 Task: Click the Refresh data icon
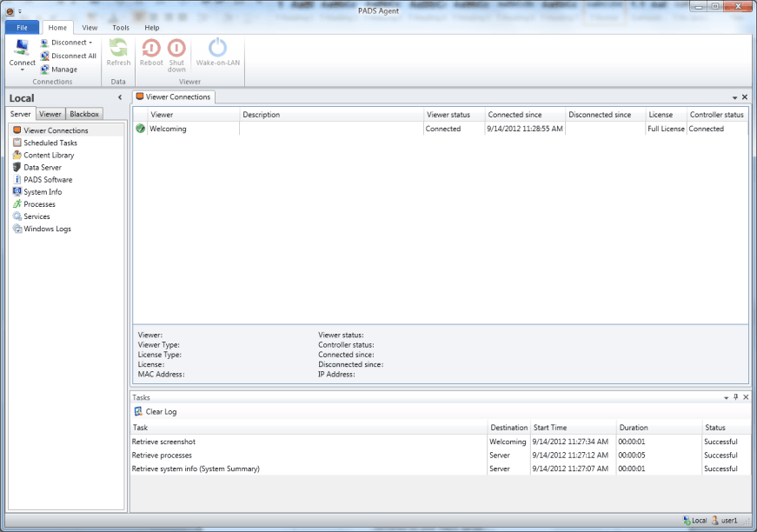118,48
